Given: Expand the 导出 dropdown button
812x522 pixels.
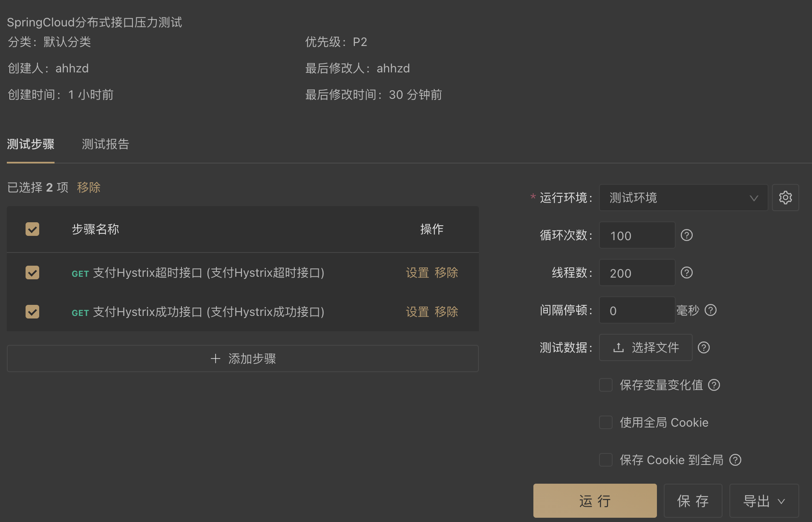Looking at the screenshot, I should 764,501.
